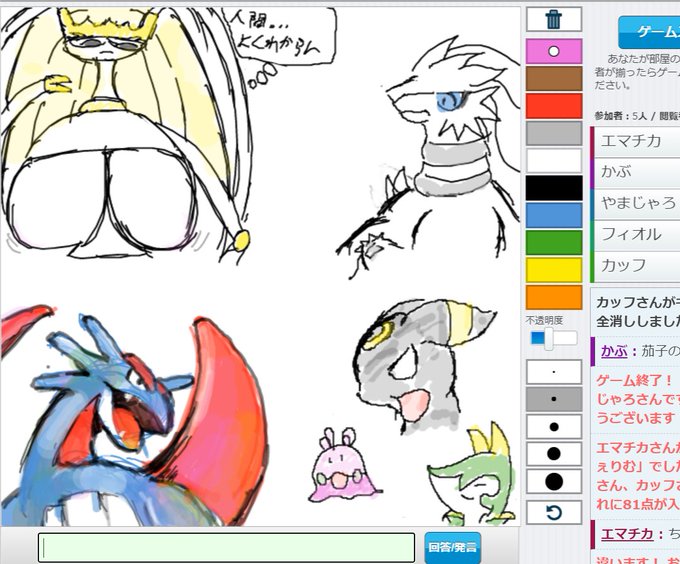
Task: Pick the white color swatch
Action: point(554,161)
